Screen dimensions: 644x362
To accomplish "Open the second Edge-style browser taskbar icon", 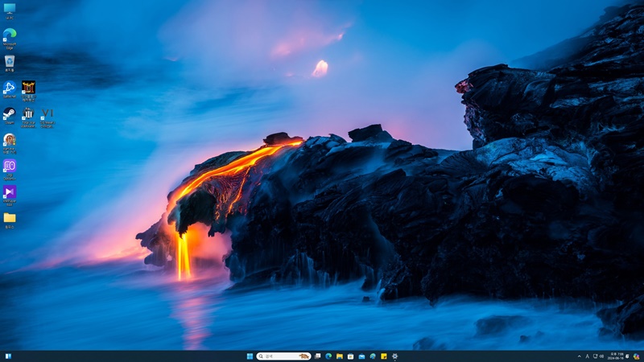I will click(373, 356).
